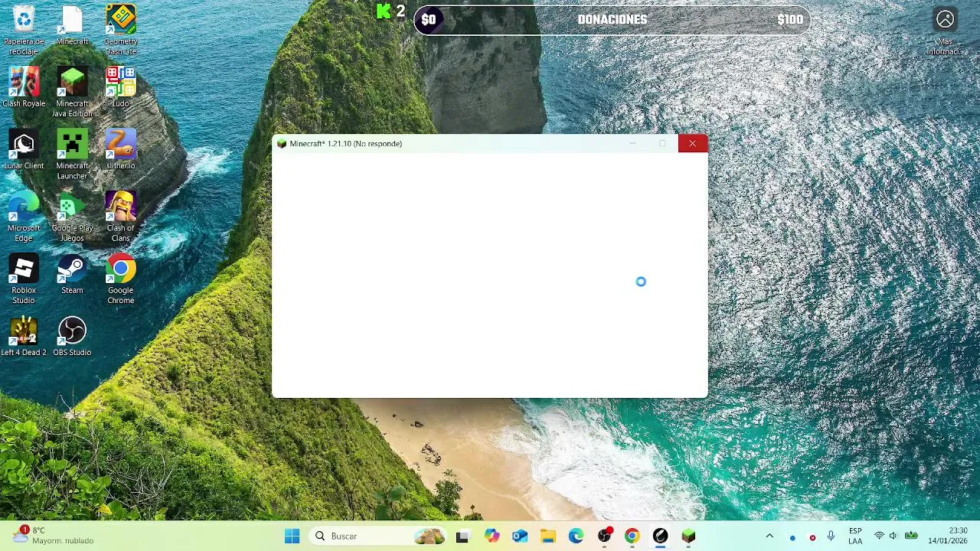Click the Minecraft window's title-bar block icon

(x=281, y=144)
